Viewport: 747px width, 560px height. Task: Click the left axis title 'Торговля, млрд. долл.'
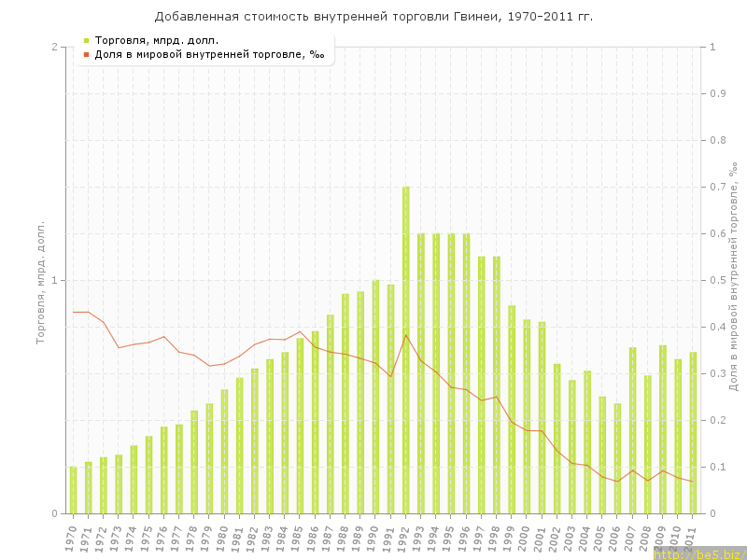click(41, 282)
